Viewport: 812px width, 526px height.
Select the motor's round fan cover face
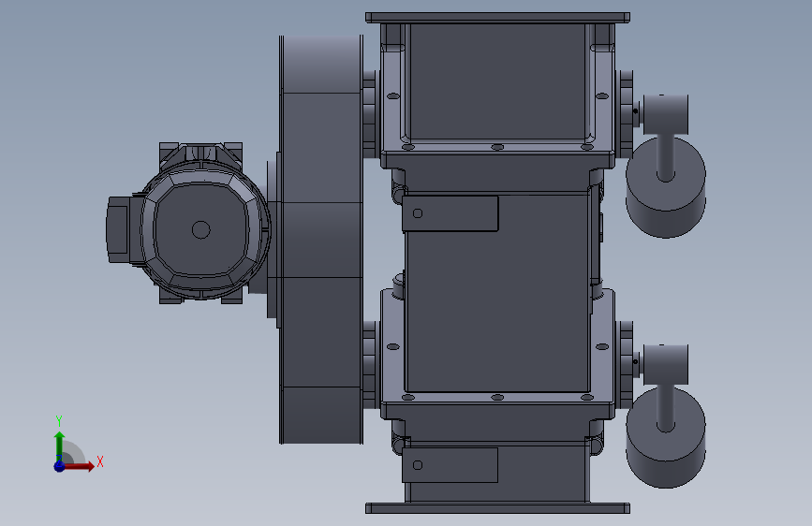pos(202,230)
